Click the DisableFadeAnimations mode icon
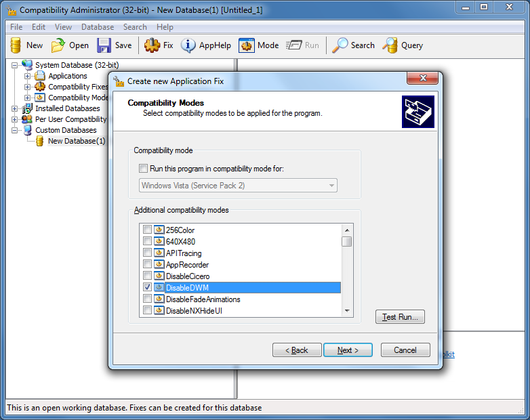Screen dimensions: 530x420 [x=159, y=299]
